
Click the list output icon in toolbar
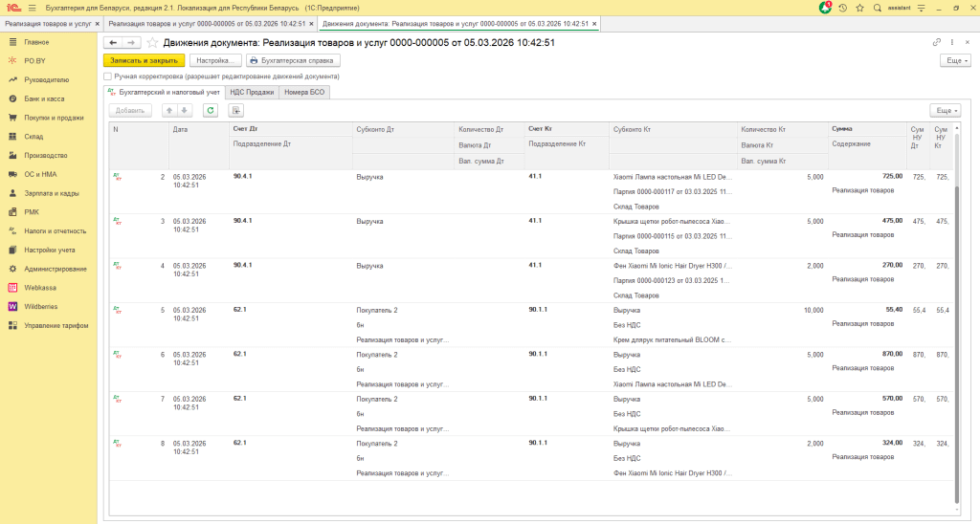point(236,111)
